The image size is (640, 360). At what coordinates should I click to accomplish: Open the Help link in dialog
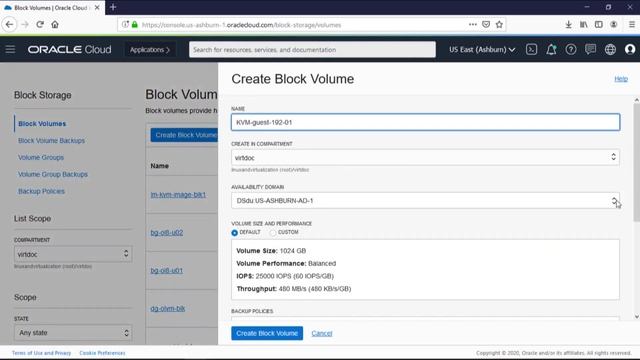click(x=621, y=79)
